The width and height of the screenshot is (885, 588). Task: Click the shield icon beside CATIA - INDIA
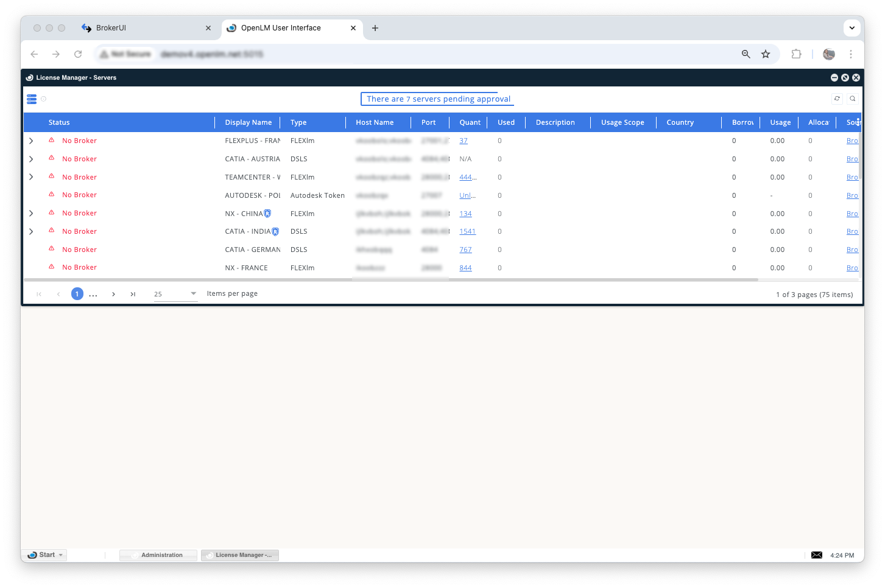(x=275, y=232)
